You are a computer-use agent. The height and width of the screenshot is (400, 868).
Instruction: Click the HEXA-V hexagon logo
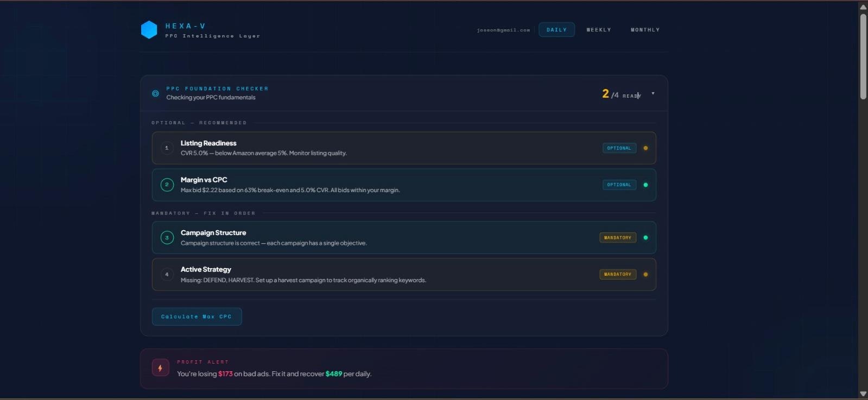(x=149, y=30)
